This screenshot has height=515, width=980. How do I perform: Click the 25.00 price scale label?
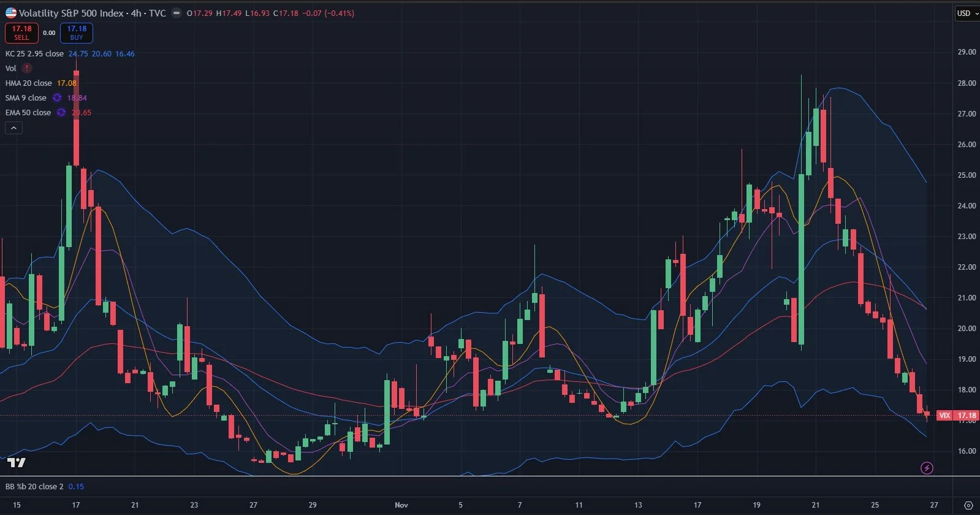tap(967, 175)
